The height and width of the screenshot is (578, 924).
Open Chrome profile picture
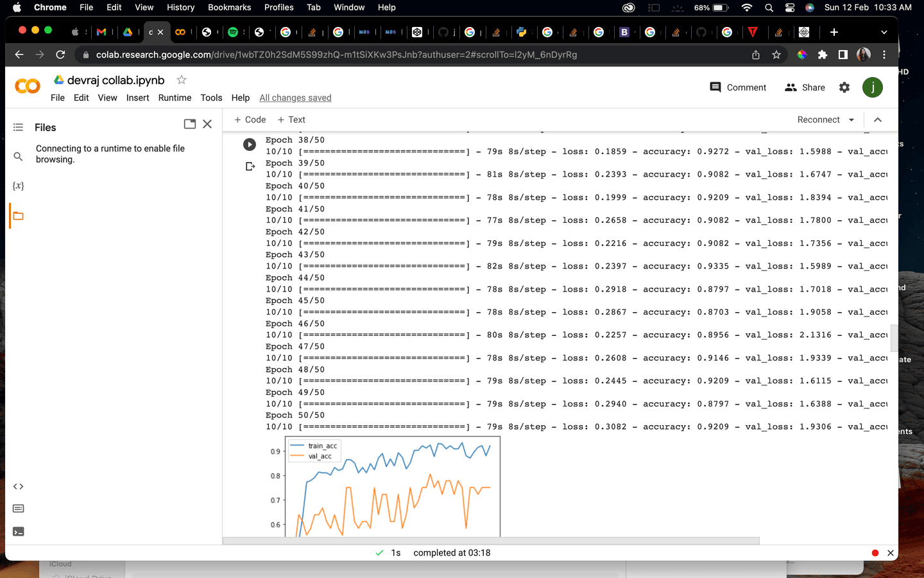(864, 55)
